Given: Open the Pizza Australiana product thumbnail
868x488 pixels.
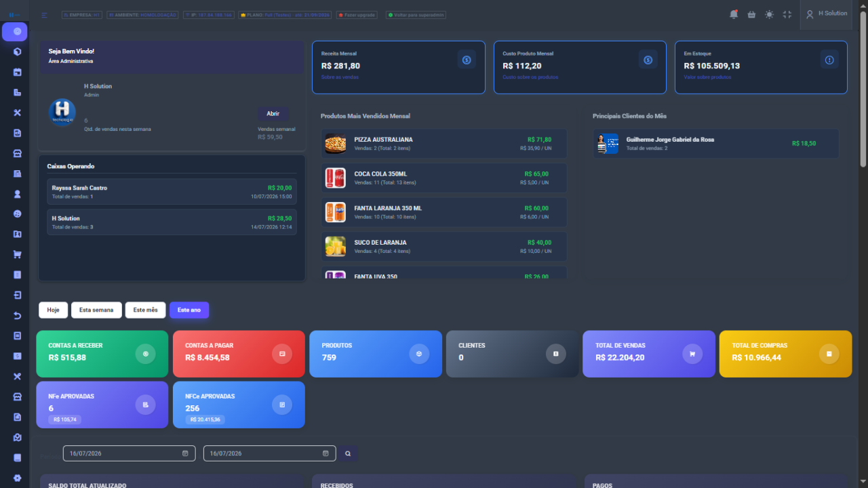Looking at the screenshot, I should [335, 144].
